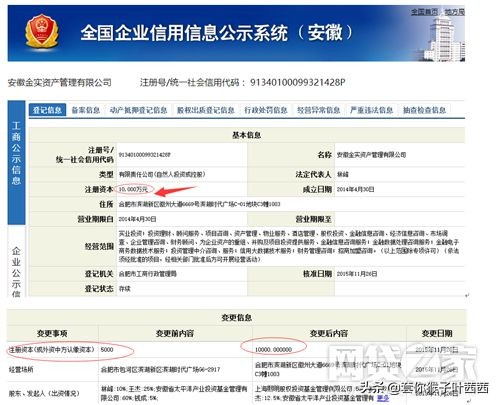Click the 注册号/统一社会信用代码 field label
This screenshot has width=500, height=405.
point(85,155)
